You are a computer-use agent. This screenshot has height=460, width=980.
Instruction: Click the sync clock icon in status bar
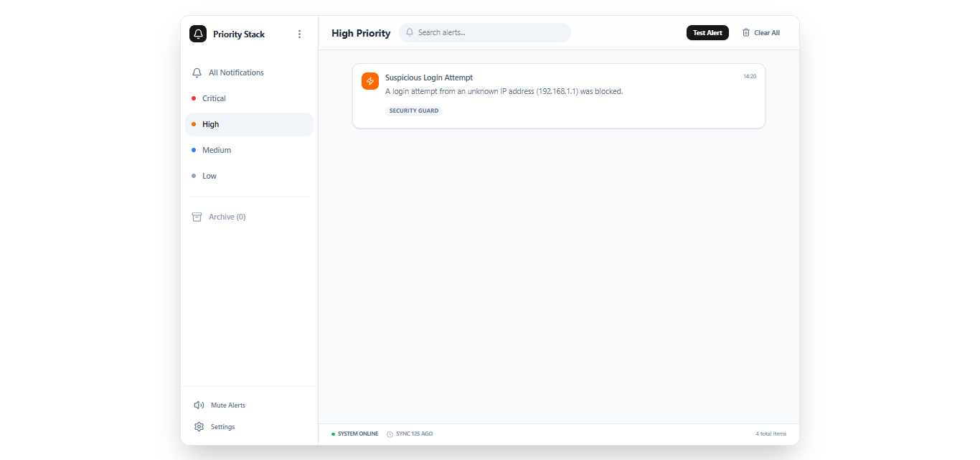[x=390, y=434]
